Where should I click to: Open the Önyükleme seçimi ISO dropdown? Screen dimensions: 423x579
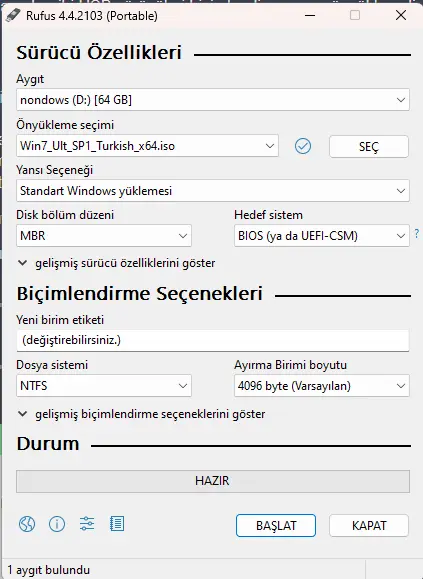[147, 146]
